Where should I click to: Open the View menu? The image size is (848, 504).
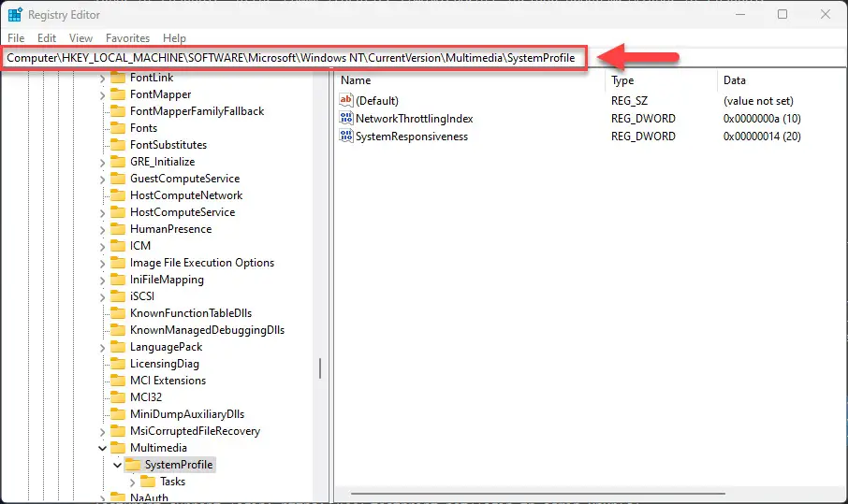(x=80, y=37)
